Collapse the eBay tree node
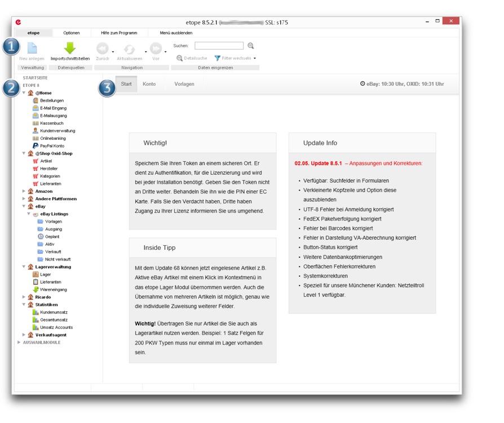 click(x=24, y=206)
